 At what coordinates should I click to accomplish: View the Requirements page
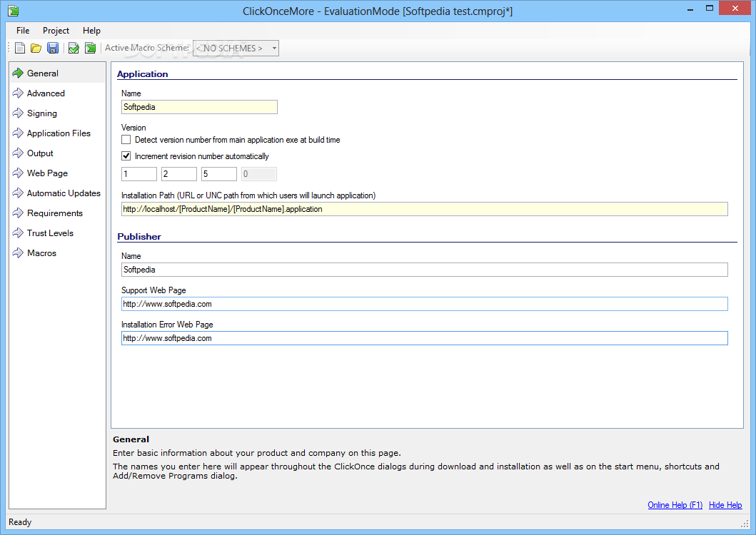57,213
